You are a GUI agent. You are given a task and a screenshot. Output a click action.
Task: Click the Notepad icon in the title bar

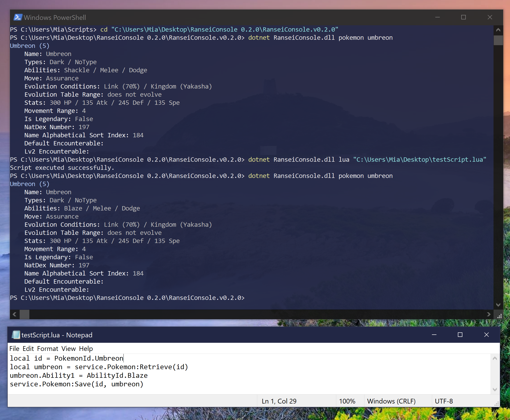click(16, 335)
